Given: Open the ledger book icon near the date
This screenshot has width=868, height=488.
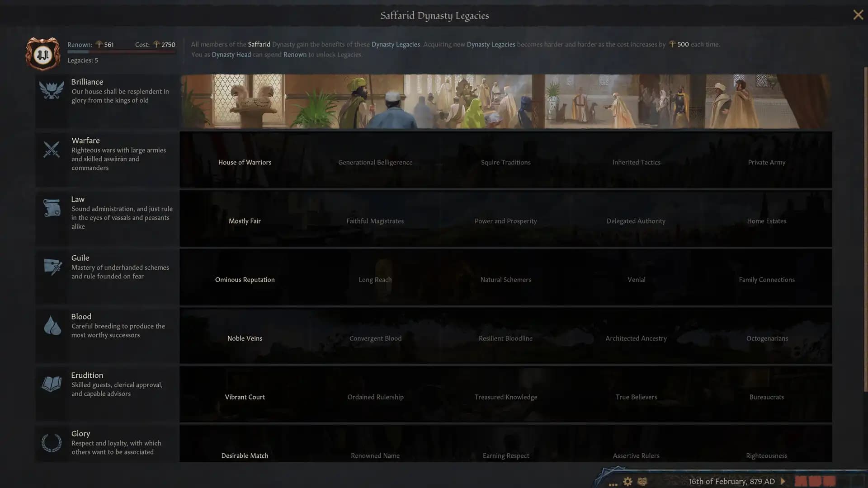Looking at the screenshot, I should (642, 481).
